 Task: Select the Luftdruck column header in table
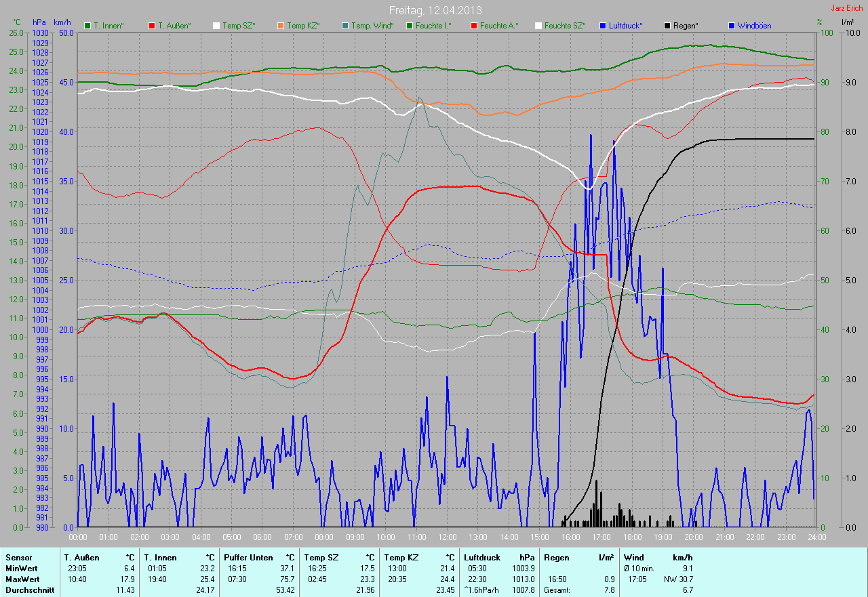coord(481,557)
